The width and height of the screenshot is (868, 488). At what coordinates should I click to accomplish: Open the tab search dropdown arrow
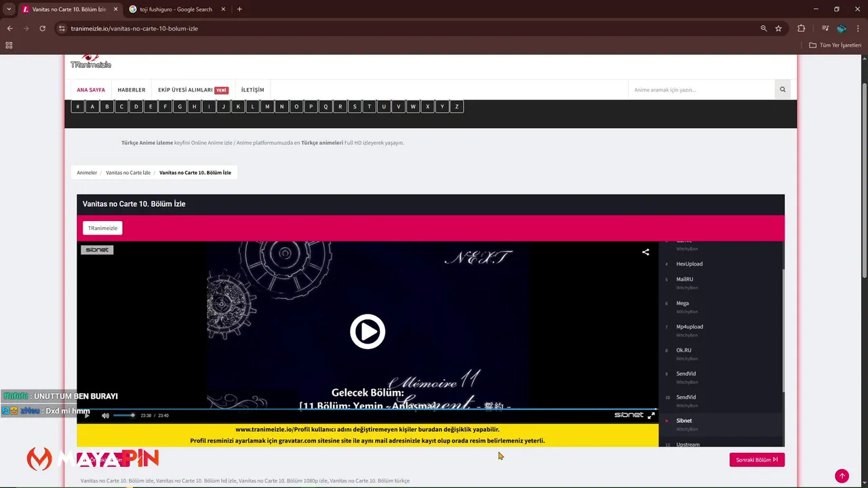tap(8, 9)
